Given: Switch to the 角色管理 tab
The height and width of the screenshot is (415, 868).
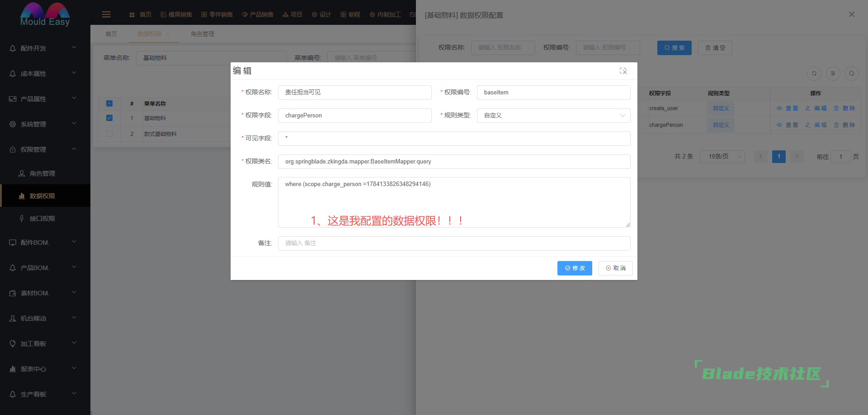Looking at the screenshot, I should tap(202, 33).
